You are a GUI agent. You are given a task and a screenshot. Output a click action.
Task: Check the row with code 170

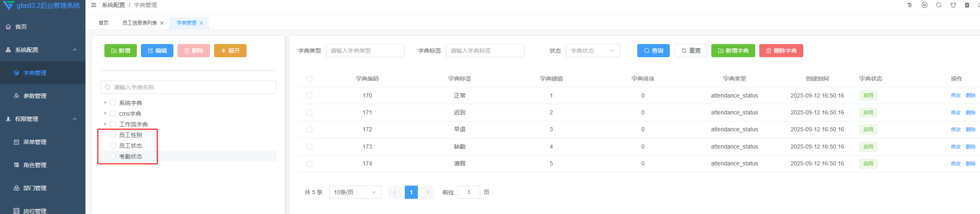(309, 95)
